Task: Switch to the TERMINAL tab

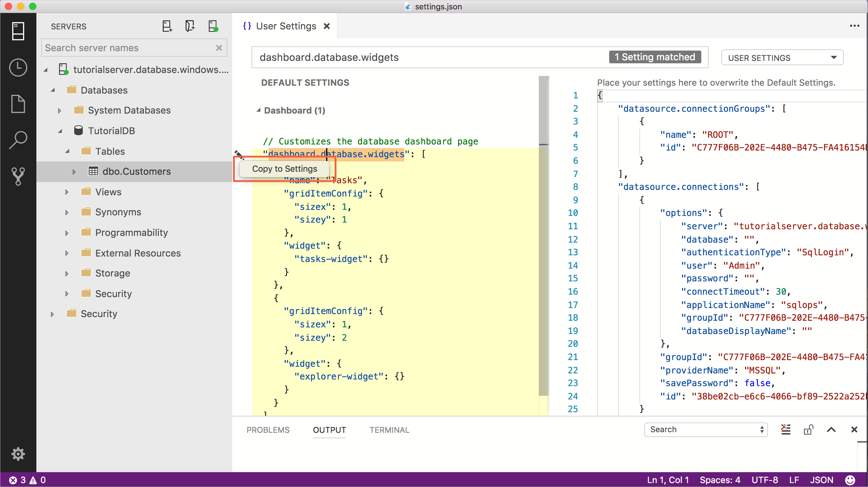Action: click(389, 430)
